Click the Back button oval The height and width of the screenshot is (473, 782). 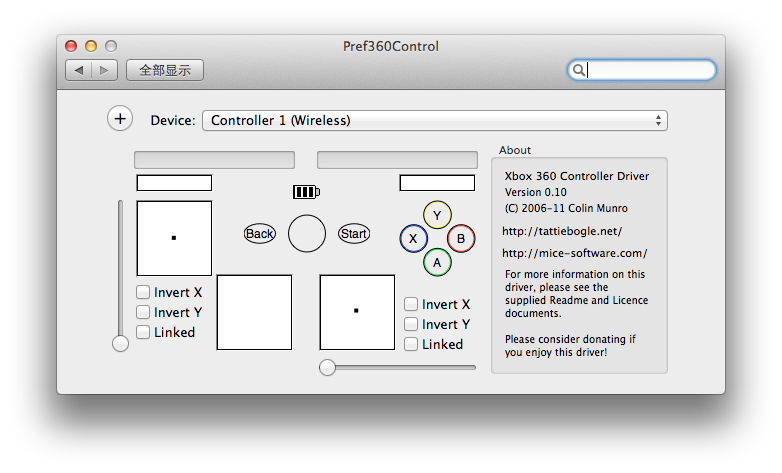pyautogui.click(x=260, y=234)
